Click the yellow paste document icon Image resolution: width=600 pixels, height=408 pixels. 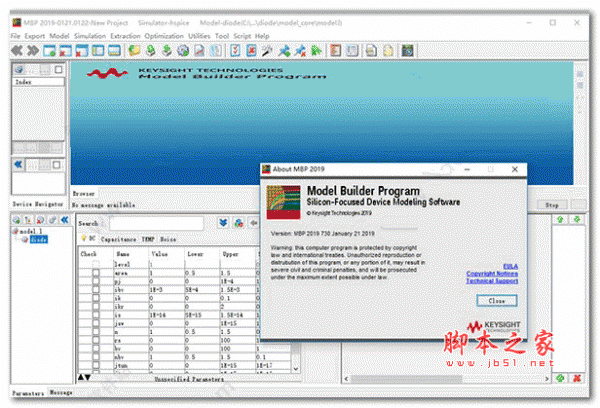[x=388, y=51]
